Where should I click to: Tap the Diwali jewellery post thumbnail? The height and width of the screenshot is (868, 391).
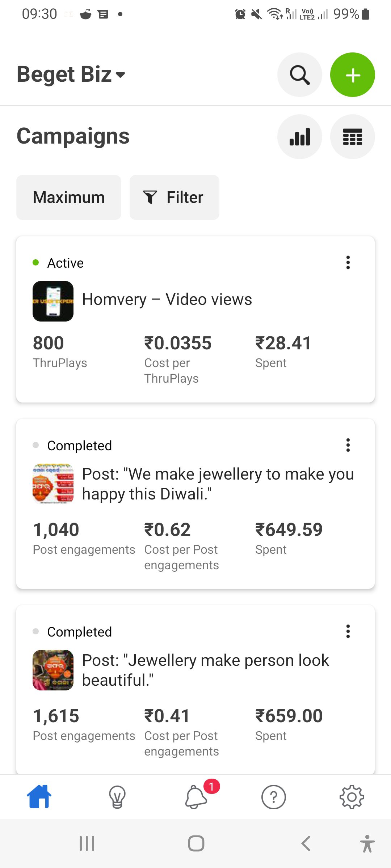[53, 484]
